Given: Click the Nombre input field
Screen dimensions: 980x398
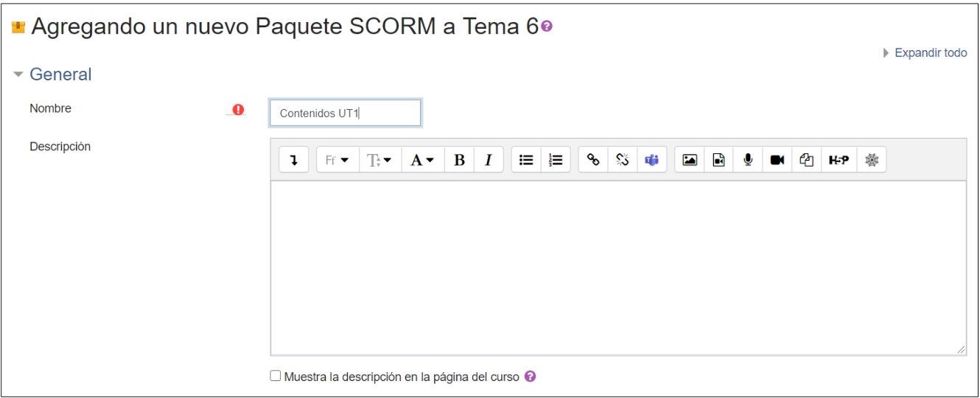Looking at the screenshot, I should [x=346, y=113].
